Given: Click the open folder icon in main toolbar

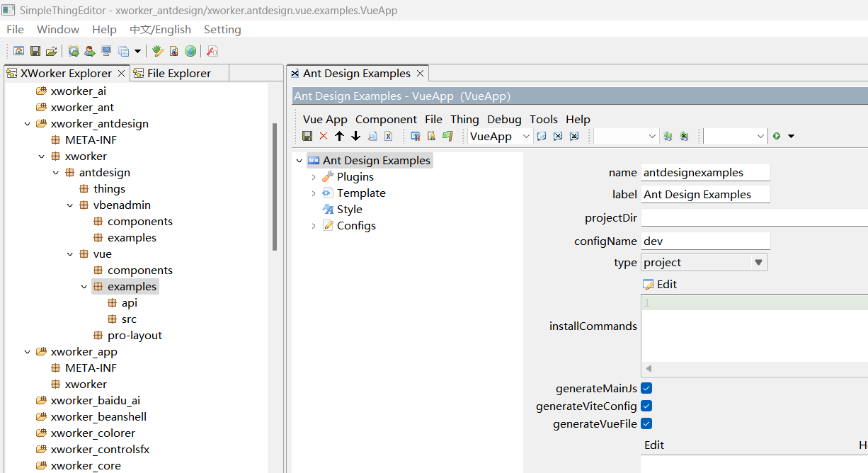Looking at the screenshot, I should (52, 51).
